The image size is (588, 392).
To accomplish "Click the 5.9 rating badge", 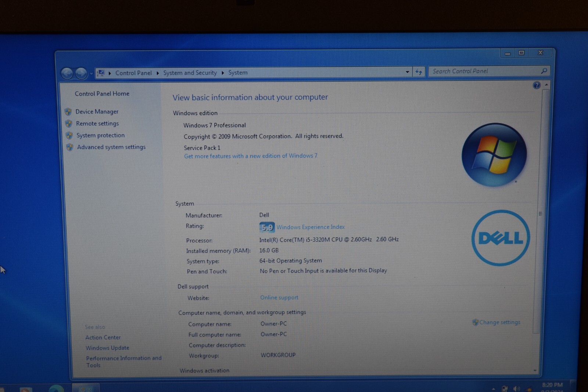I will (267, 227).
